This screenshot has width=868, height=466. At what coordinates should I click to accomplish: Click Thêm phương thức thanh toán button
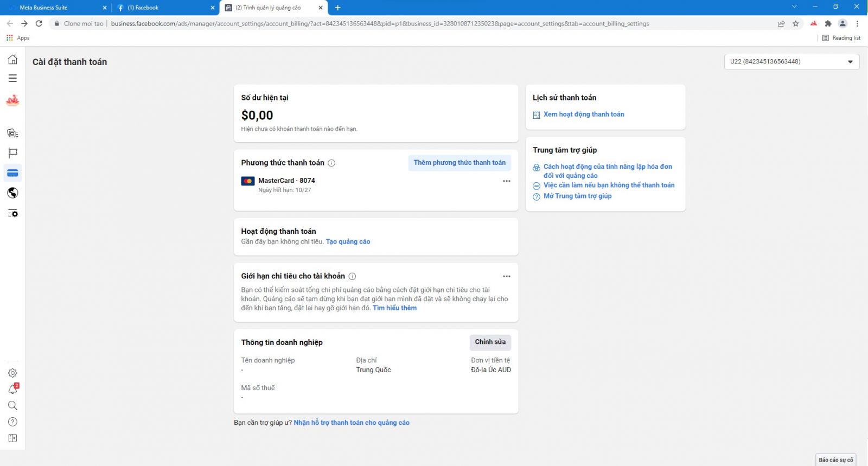coord(459,163)
